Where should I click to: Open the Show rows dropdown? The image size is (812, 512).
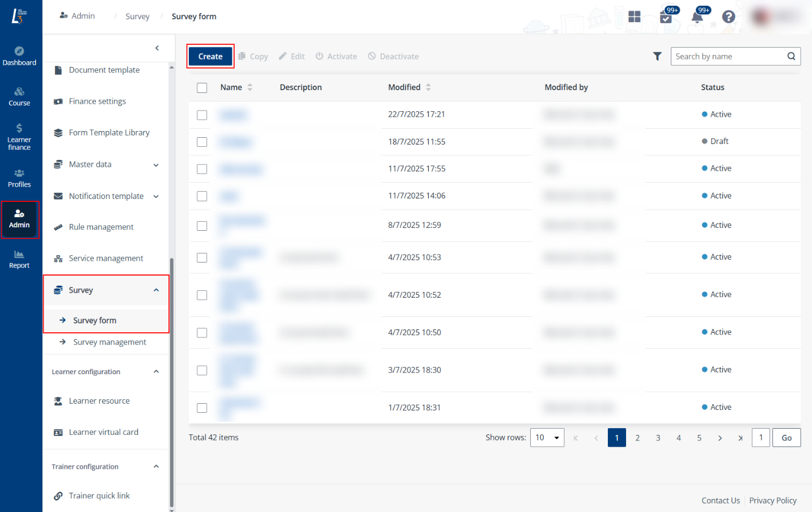(547, 437)
